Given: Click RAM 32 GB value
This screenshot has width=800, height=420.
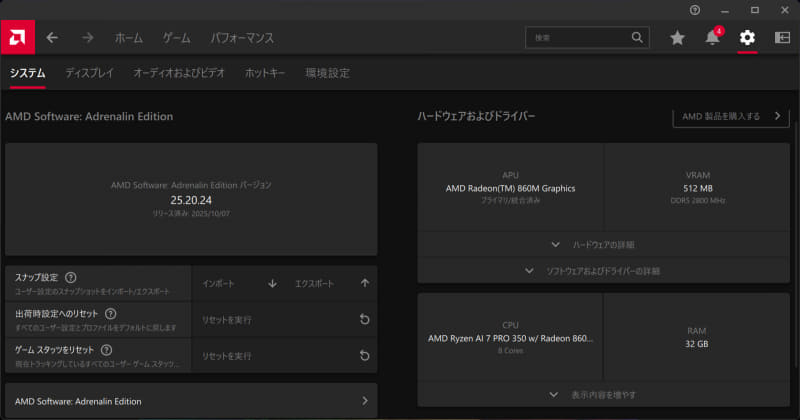Looking at the screenshot, I should 696,344.
